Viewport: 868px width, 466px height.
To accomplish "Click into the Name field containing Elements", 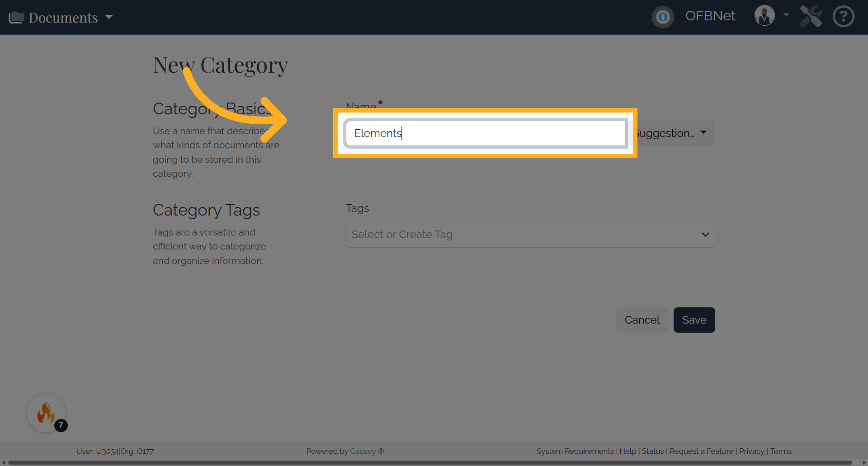I will tap(485, 133).
